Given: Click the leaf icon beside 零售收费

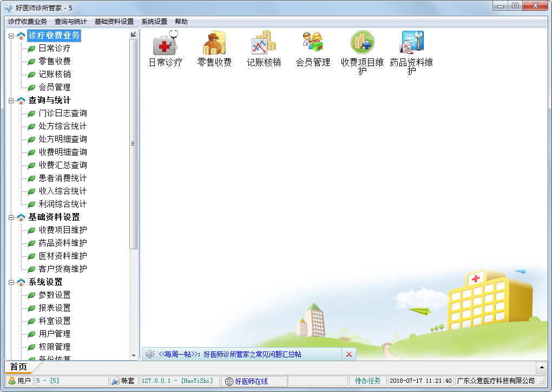Looking at the screenshot, I should coord(32,62).
